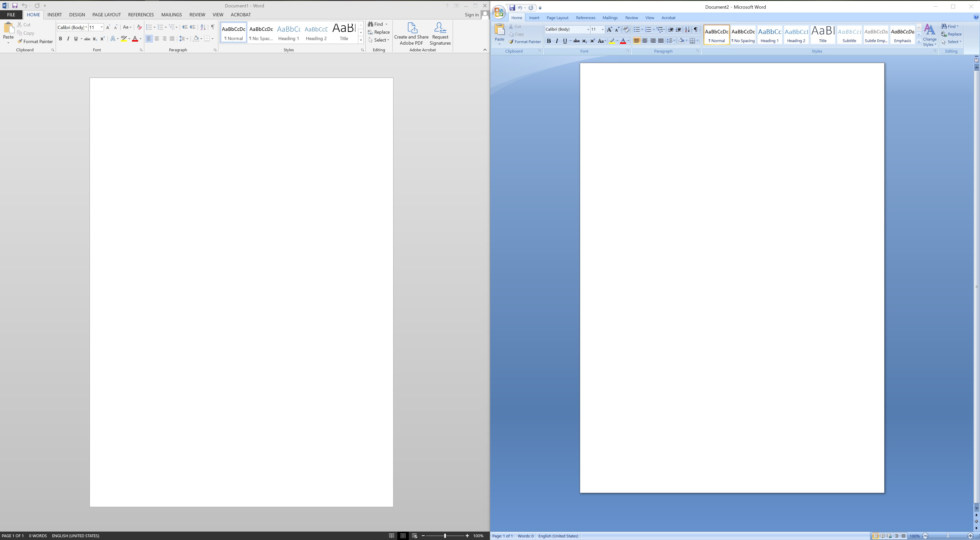980x540 pixels.
Task: Click Clear All Formatting in Document1 ribbon
Action: pyautogui.click(x=139, y=27)
